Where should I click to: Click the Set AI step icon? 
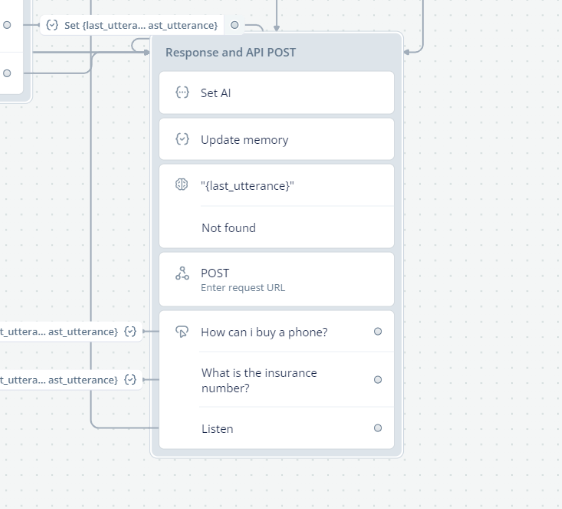click(x=182, y=92)
